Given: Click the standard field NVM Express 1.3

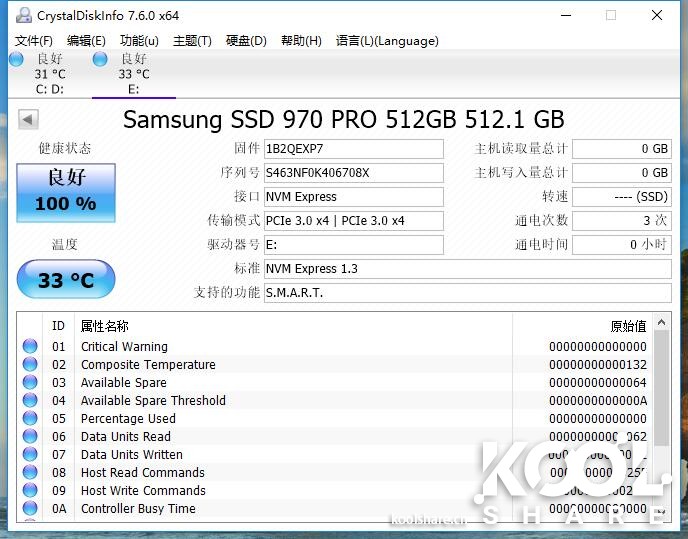Looking at the screenshot, I should click(x=468, y=269).
